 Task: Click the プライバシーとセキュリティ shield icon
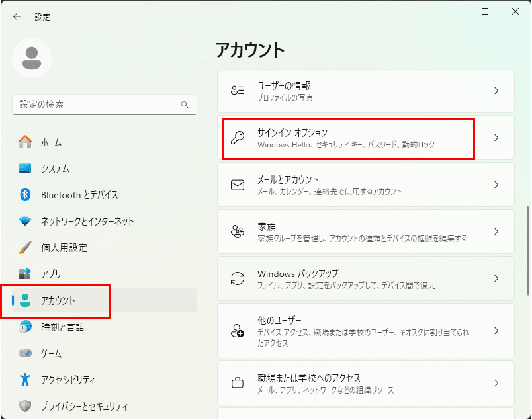pyautogui.click(x=25, y=405)
